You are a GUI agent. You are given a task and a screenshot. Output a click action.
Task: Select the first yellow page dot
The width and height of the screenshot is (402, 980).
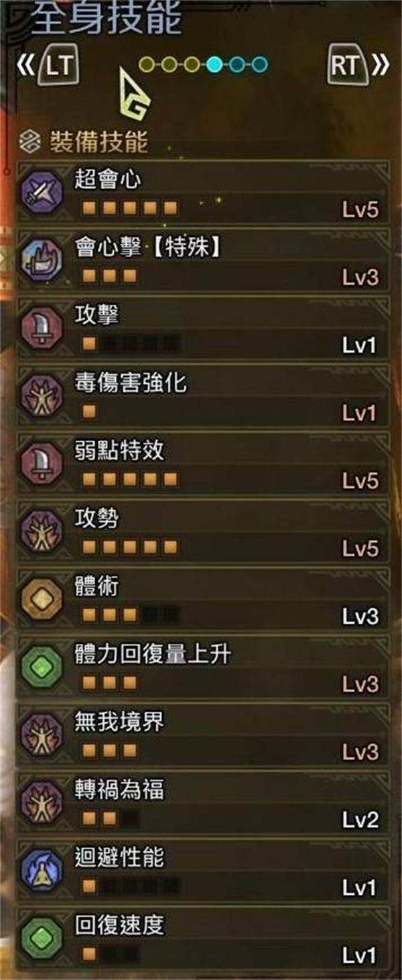click(x=147, y=64)
